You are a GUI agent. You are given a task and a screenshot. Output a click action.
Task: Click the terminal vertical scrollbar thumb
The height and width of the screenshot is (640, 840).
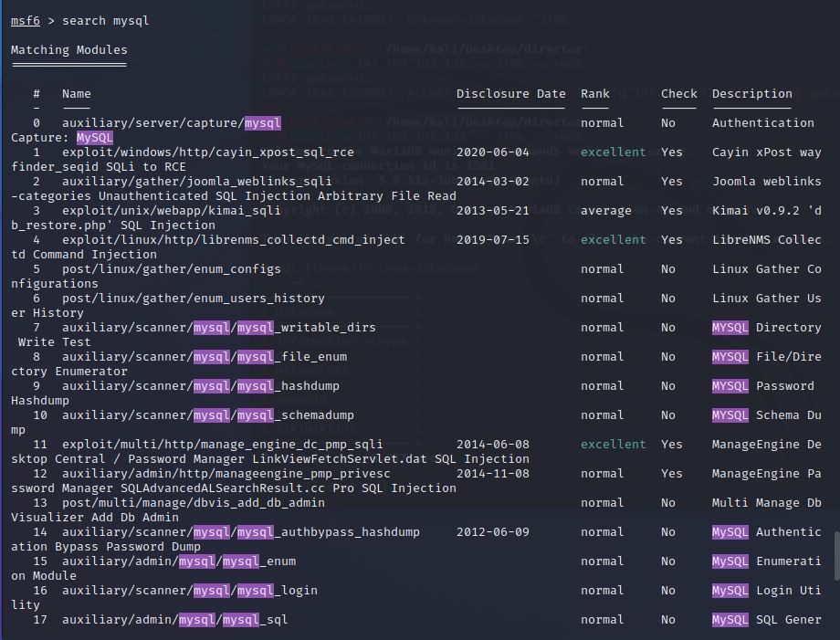coord(836,555)
